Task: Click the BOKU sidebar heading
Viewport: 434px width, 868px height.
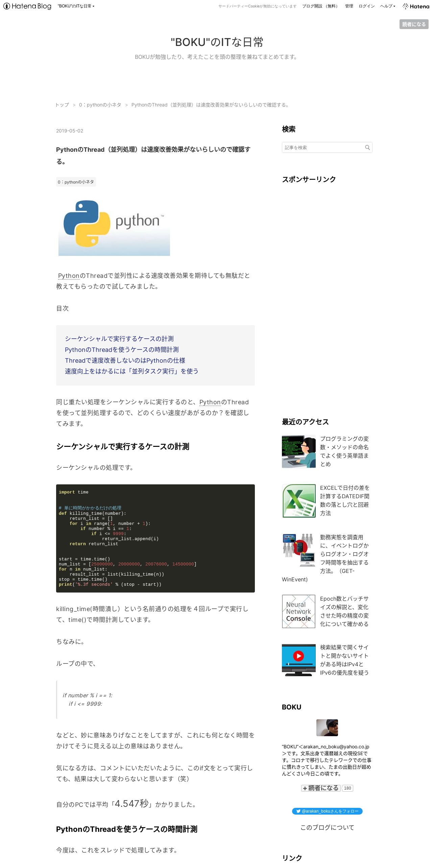Action: (291, 707)
